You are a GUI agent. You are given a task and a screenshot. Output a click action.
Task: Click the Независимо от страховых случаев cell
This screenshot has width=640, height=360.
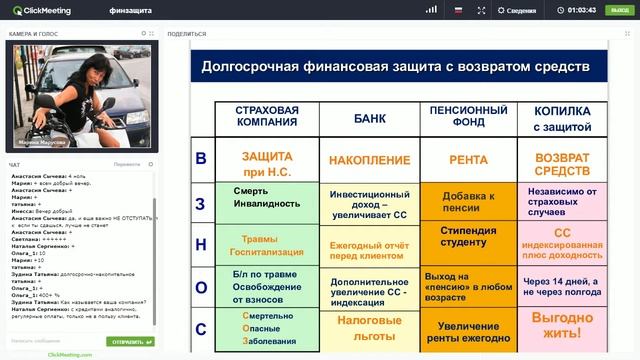coord(562,202)
